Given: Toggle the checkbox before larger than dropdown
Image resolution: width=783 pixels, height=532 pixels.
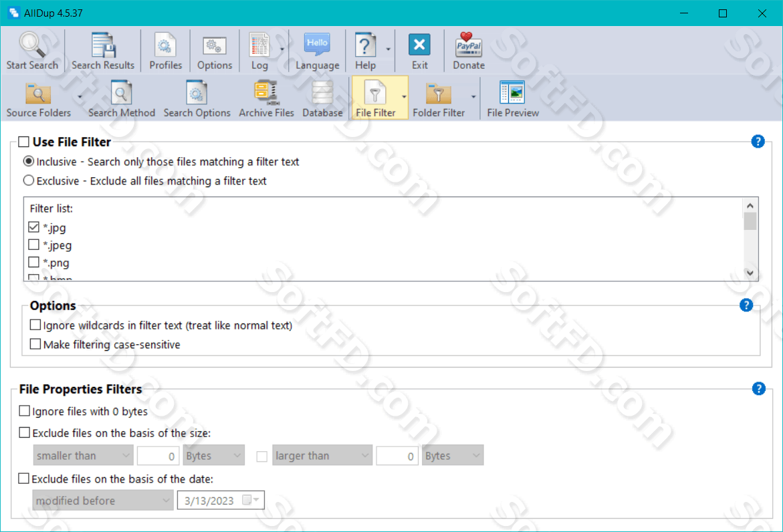Looking at the screenshot, I should tap(261, 456).
